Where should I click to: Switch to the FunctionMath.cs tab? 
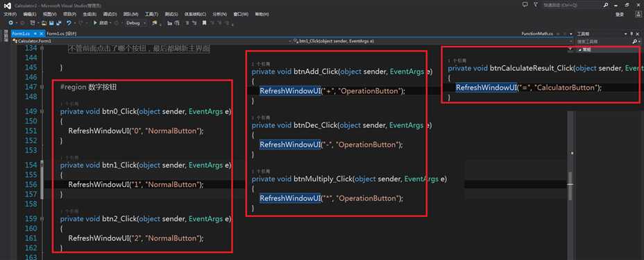(x=537, y=34)
